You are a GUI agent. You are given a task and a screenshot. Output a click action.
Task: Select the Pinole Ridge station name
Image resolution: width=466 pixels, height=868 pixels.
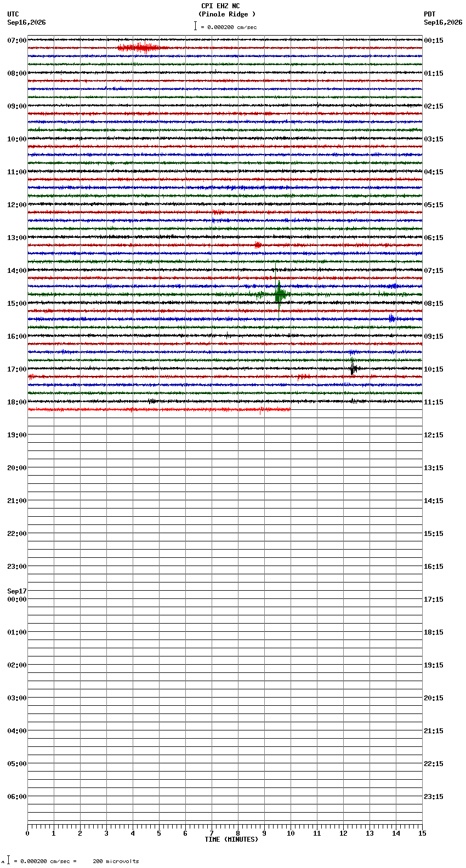click(227, 14)
